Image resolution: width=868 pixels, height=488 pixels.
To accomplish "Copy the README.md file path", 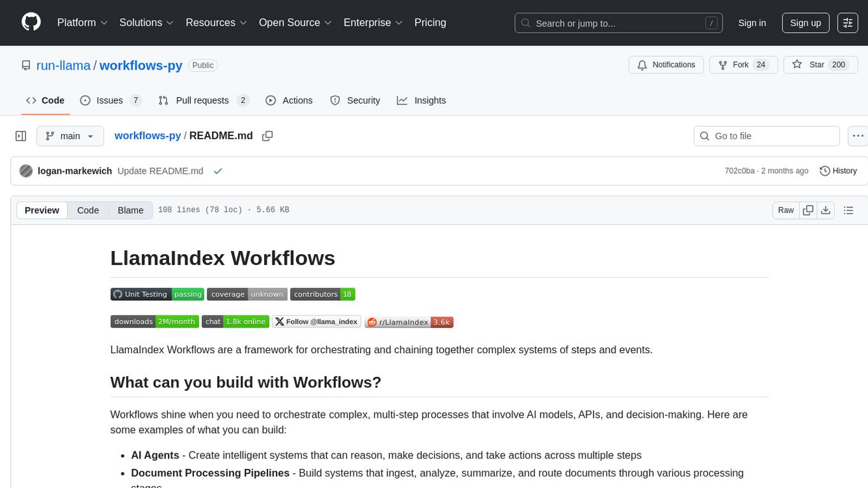I will (267, 136).
